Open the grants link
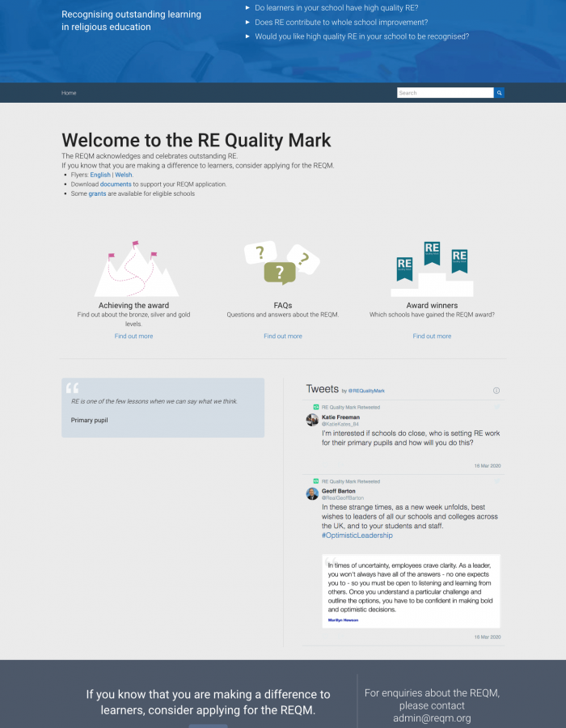The width and height of the screenshot is (566, 728). 97,193
